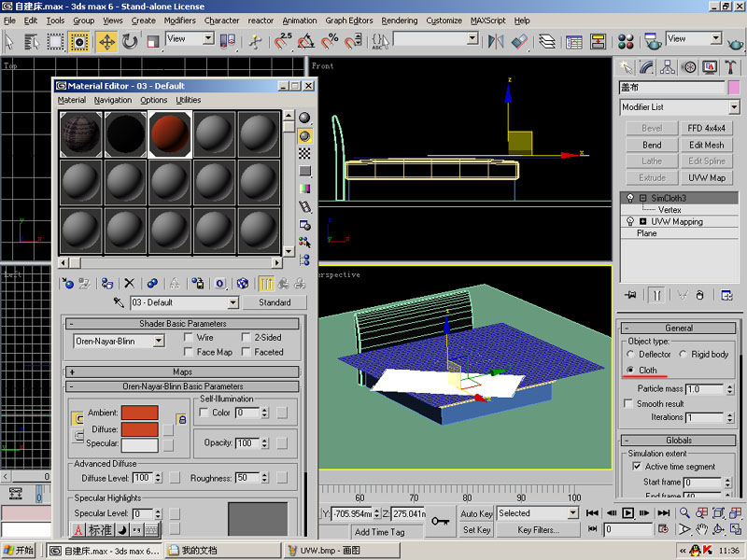Viewport: 747px width, 560px height.
Task: Click the Diffuse color swatch
Action: point(139,429)
